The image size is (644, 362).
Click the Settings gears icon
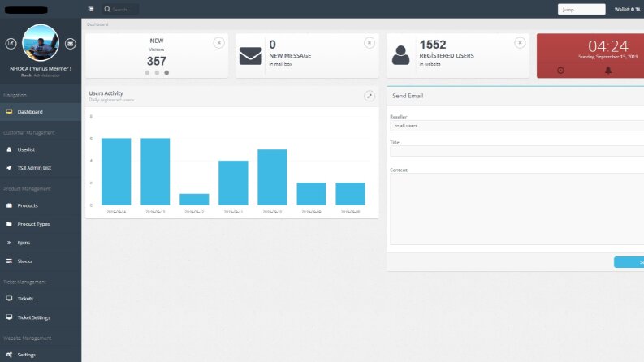(x=9, y=355)
